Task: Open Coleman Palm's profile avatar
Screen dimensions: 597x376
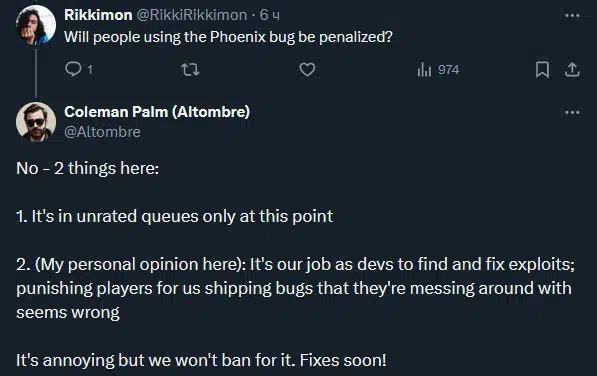Action: 36,122
